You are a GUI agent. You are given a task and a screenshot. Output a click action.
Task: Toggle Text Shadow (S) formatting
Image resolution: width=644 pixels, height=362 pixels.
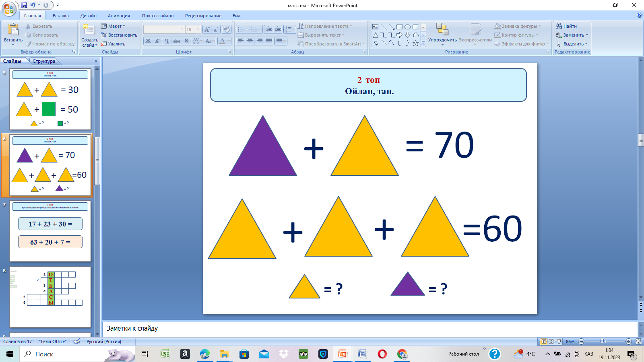(x=186, y=41)
